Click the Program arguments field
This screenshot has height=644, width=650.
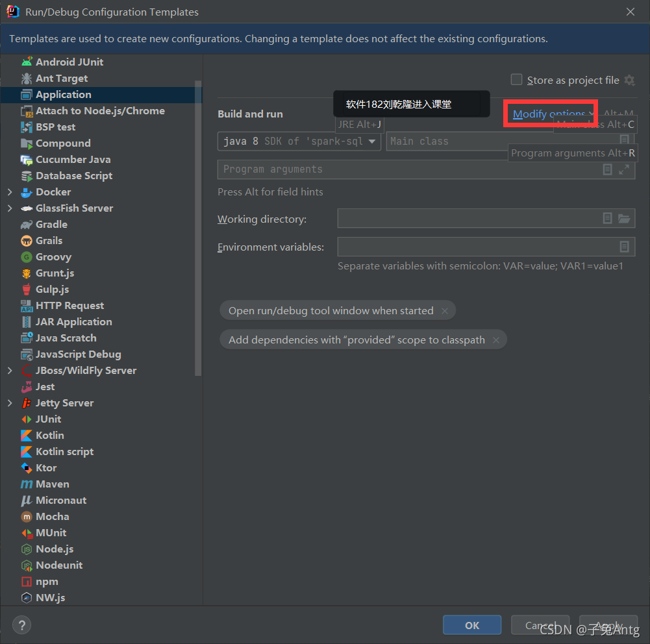click(426, 169)
